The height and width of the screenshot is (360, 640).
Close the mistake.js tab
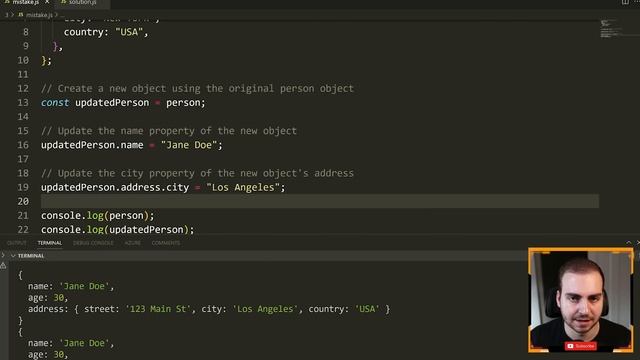click(47, 2)
